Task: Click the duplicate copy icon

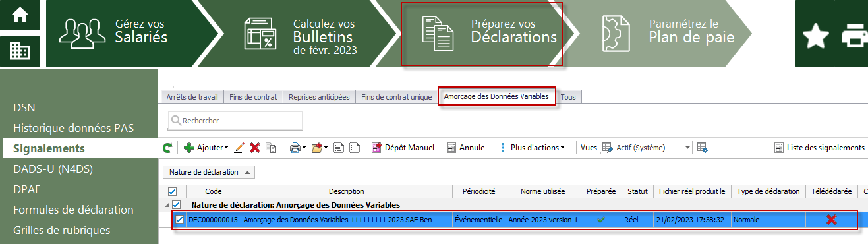Action: point(271,148)
